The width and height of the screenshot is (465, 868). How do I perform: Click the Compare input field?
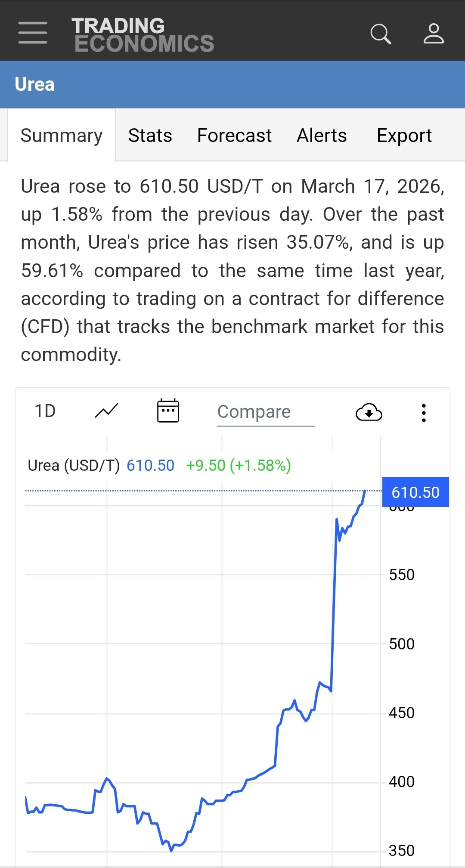point(266,412)
